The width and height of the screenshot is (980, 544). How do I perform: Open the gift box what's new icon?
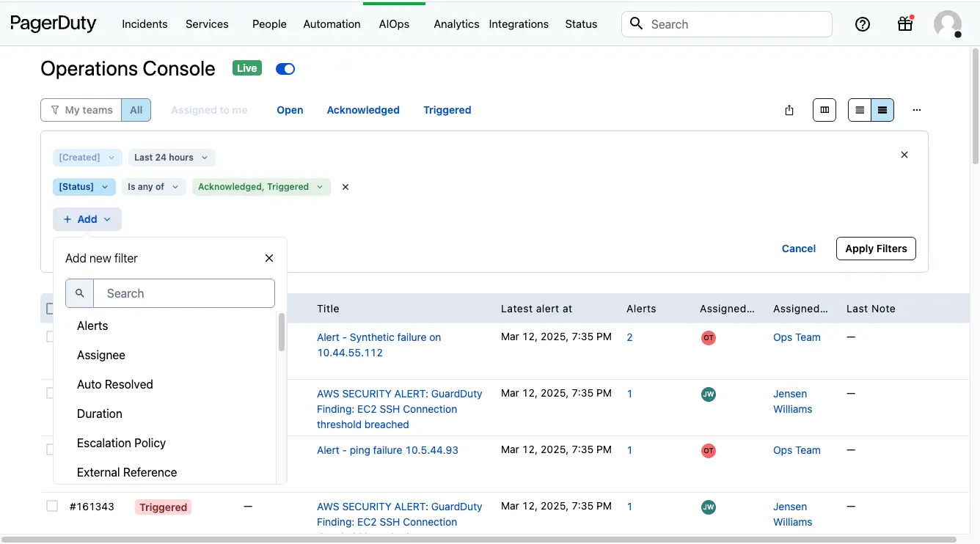905,24
